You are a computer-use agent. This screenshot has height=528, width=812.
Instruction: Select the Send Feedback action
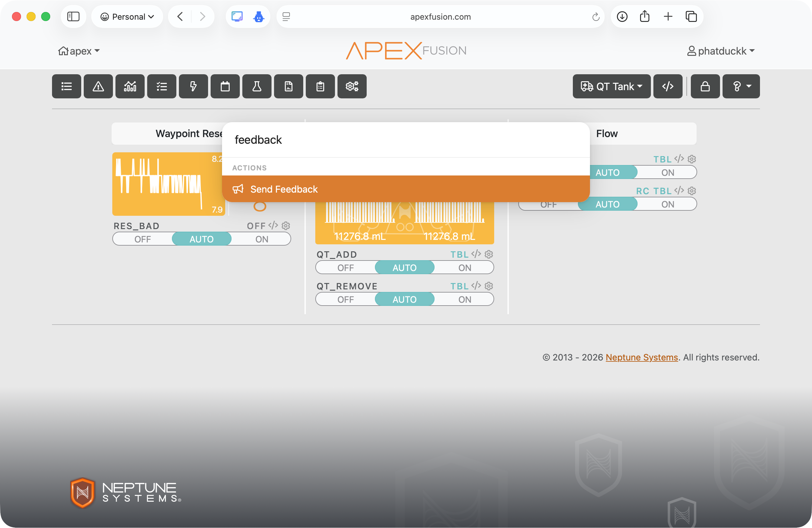tap(406, 189)
